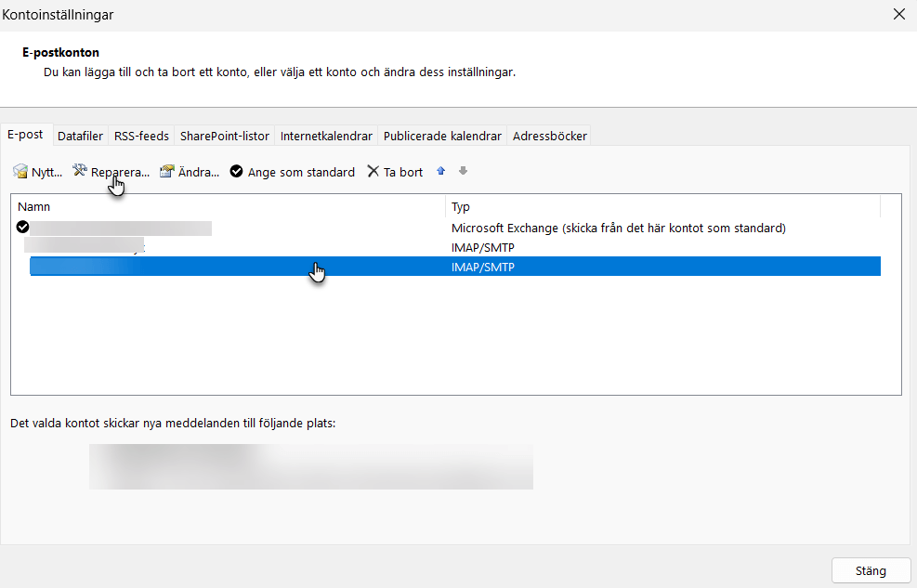Move the account down with the grey arrow
This screenshot has width=917, height=588.
pos(464,171)
